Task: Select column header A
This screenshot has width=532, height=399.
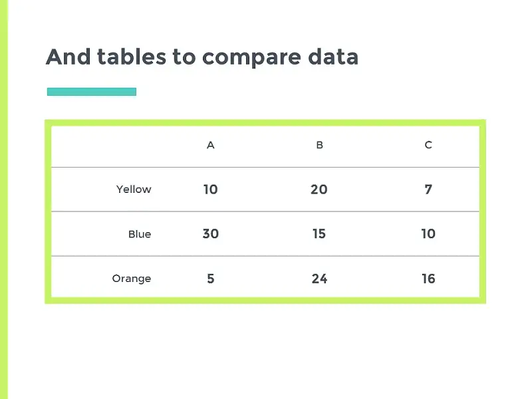Action: tap(211, 145)
